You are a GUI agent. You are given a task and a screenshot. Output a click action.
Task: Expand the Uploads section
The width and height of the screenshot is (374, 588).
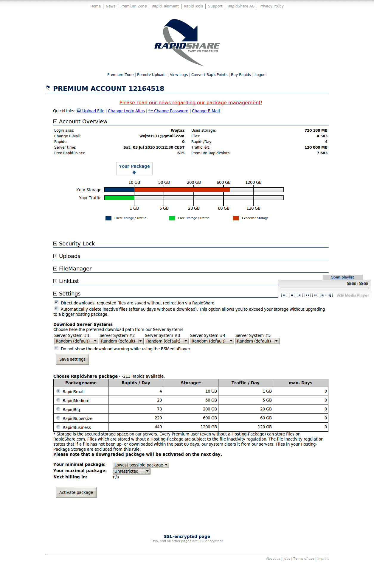pyautogui.click(x=55, y=256)
